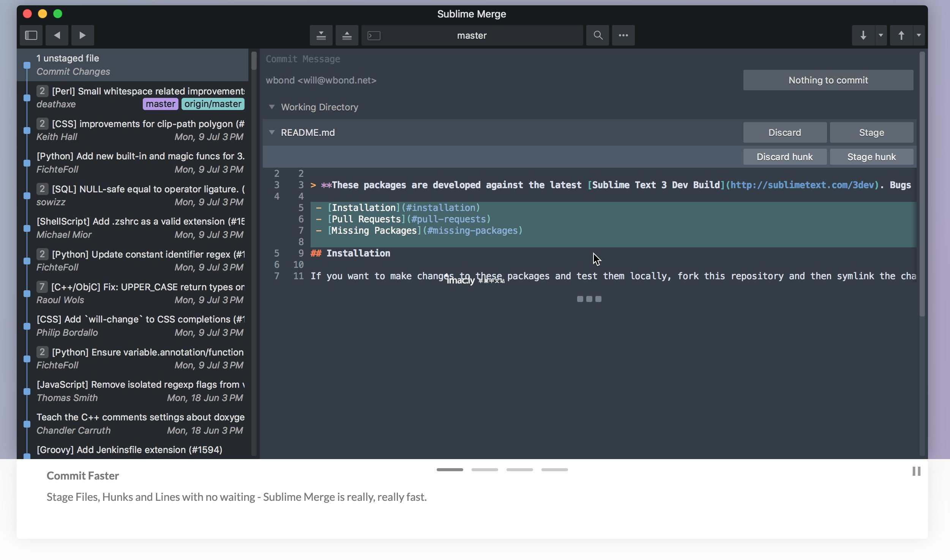
Task: Go forward with the right arrow
Action: click(82, 35)
